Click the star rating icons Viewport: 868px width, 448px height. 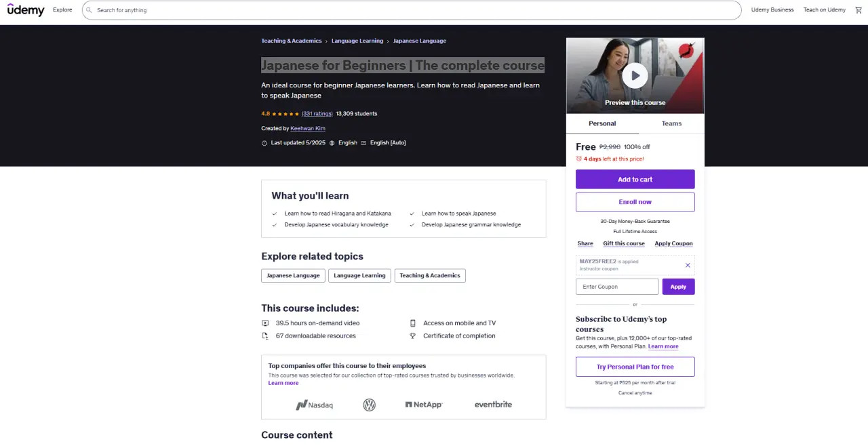(285, 114)
